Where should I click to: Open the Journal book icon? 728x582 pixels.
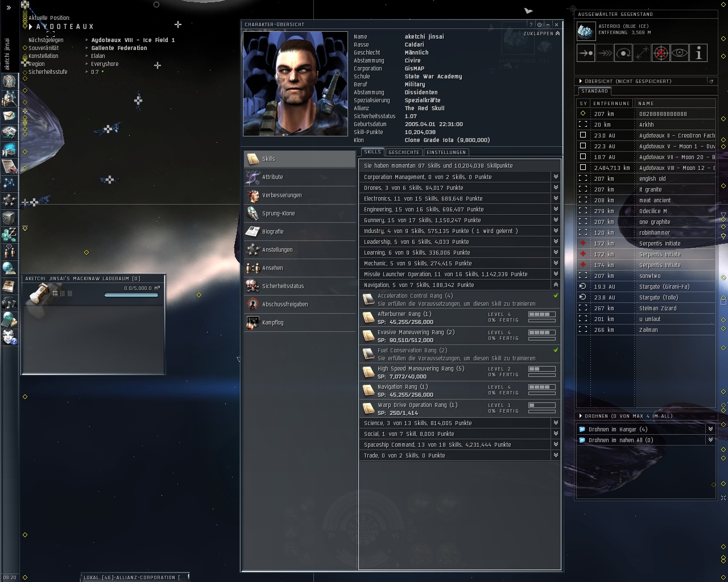[9, 285]
